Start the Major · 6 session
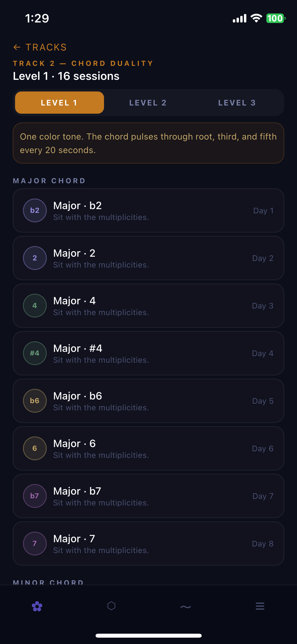 tap(148, 448)
